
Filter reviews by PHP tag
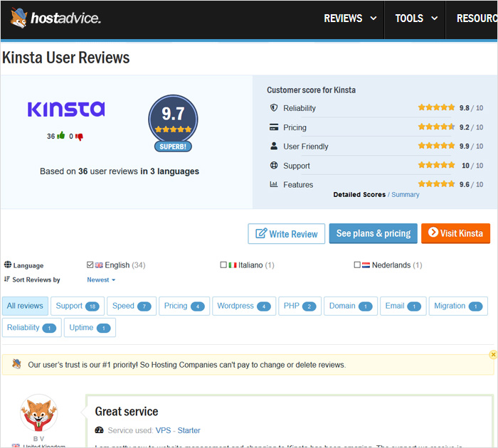(x=300, y=306)
